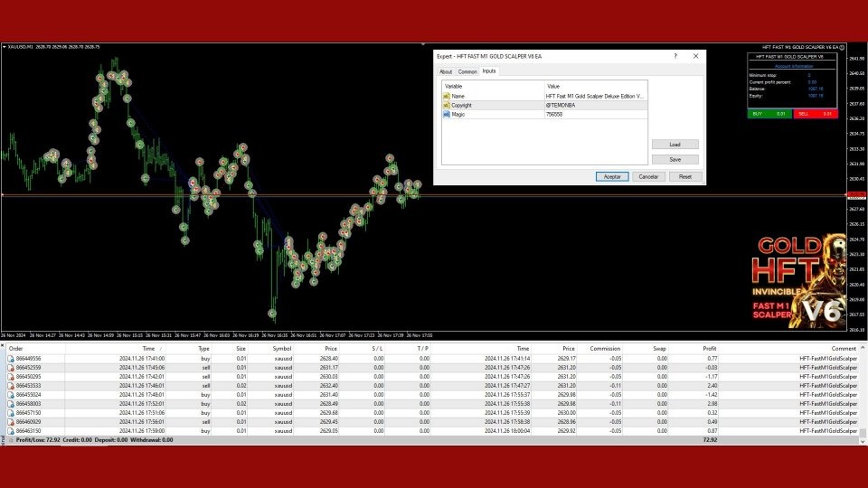
Task: Switch to the About tab
Action: [446, 71]
